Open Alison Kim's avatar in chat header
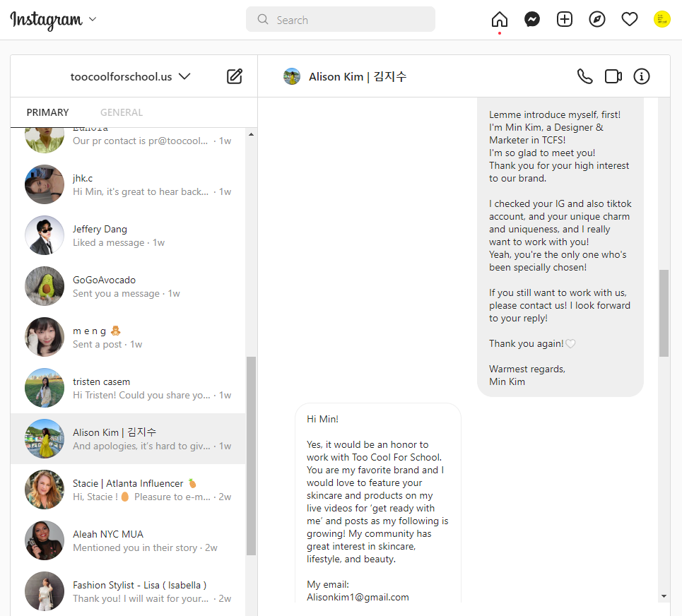Image resolution: width=682 pixels, height=616 pixels. pyautogui.click(x=292, y=76)
